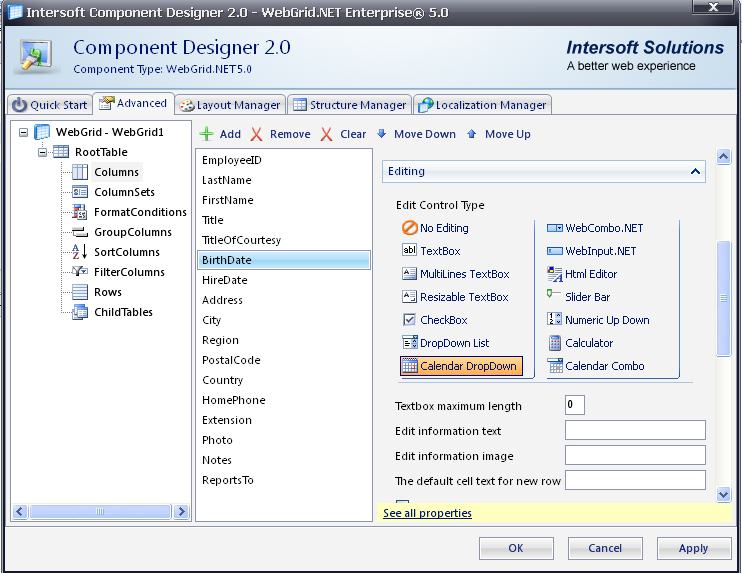Select the Columns tree item
Image resolution: width=742 pixels, height=573 pixels.
pos(116,172)
